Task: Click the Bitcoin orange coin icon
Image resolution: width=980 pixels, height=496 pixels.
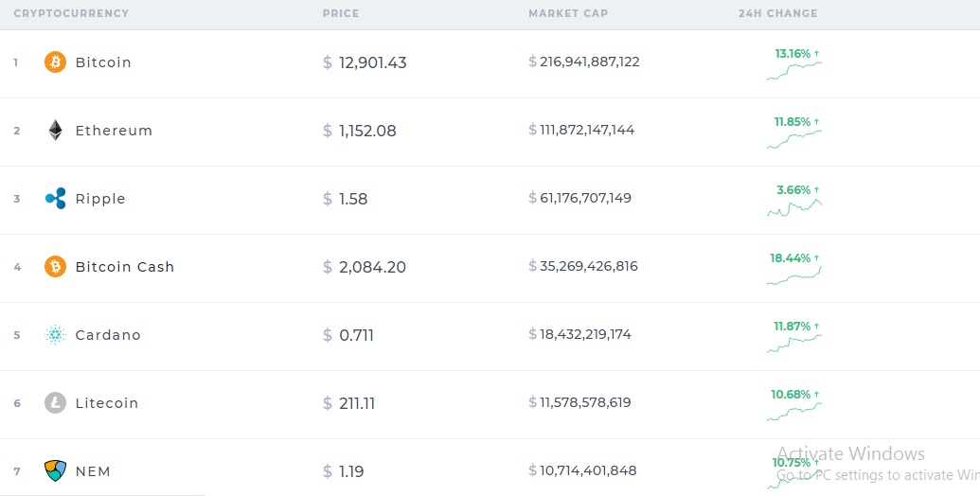Action: [56, 62]
